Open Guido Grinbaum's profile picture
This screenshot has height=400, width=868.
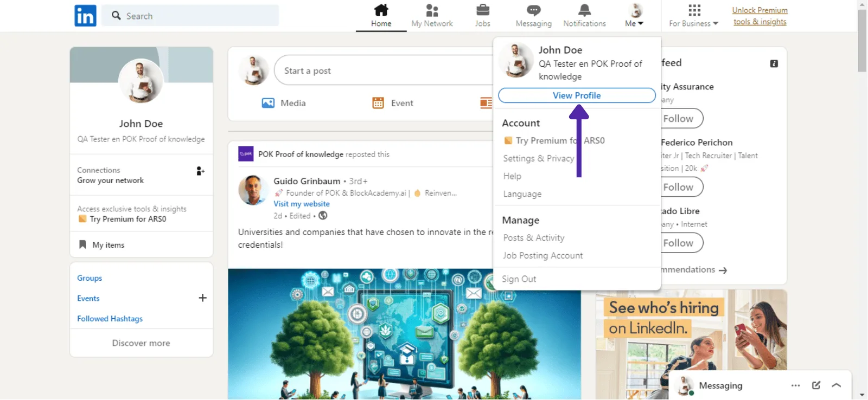253,190
